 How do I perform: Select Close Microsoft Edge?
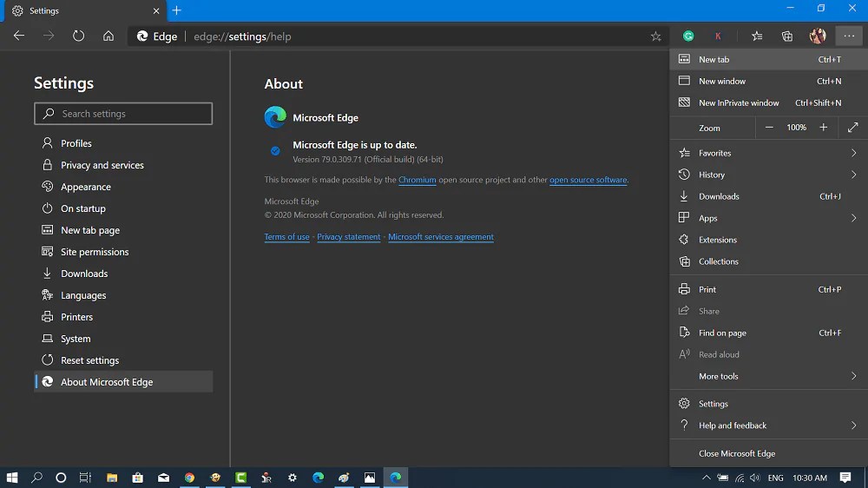tap(768, 453)
